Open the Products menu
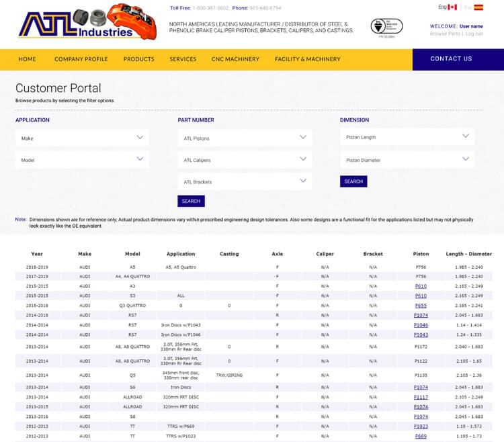Viewport: 504px width, 442px height. [139, 59]
